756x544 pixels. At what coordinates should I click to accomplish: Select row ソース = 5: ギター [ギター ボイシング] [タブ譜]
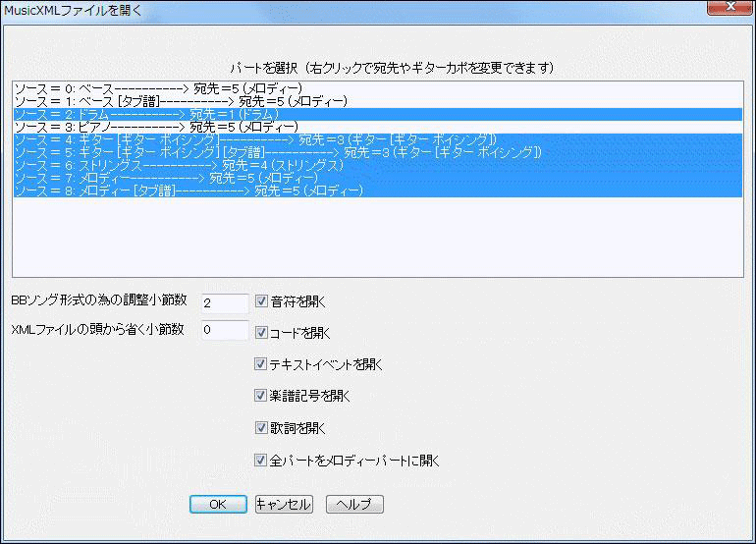378,152
